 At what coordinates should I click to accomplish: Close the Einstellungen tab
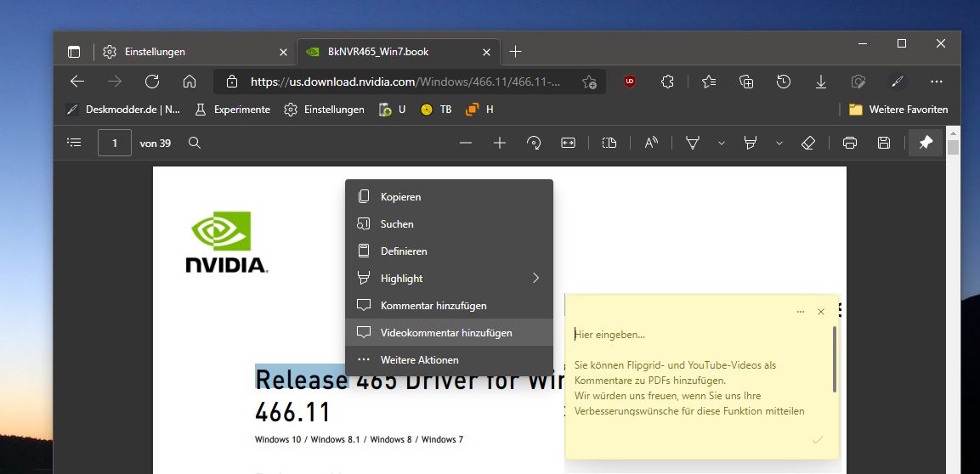(283, 52)
